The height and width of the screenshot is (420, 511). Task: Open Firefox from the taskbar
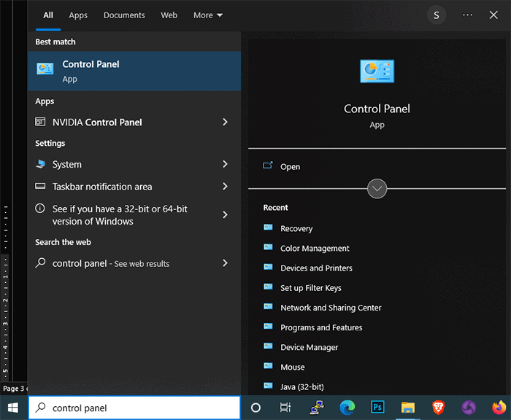pos(499,408)
